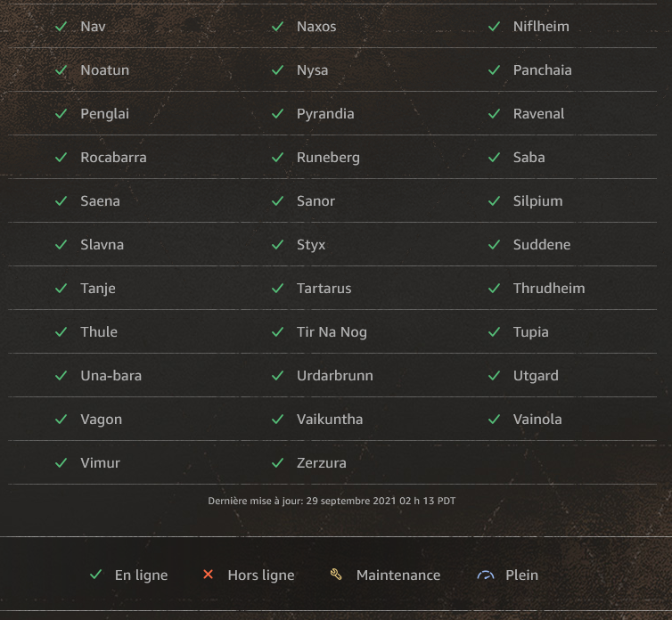Image resolution: width=672 pixels, height=620 pixels.
Task: Click the Urdarbrunn server name
Action: coord(335,376)
